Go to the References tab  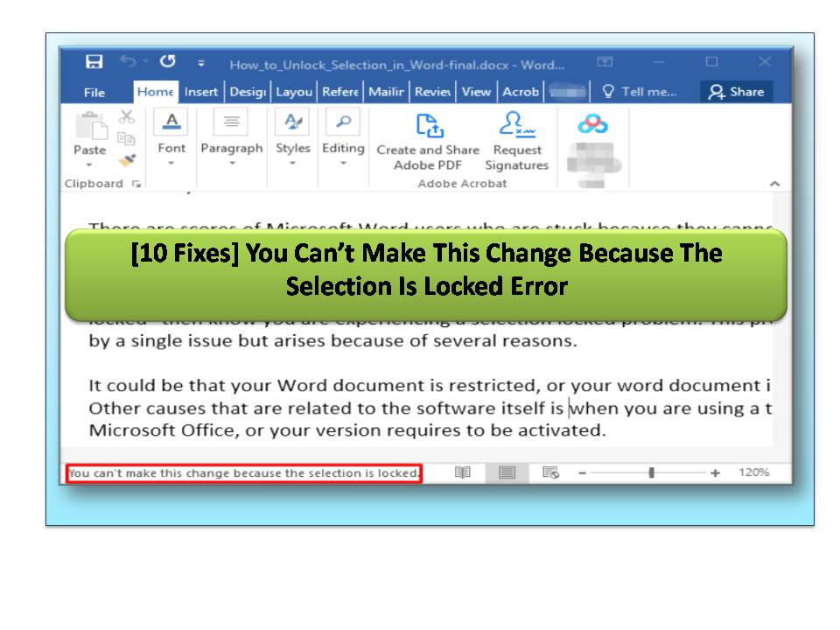pyautogui.click(x=340, y=92)
